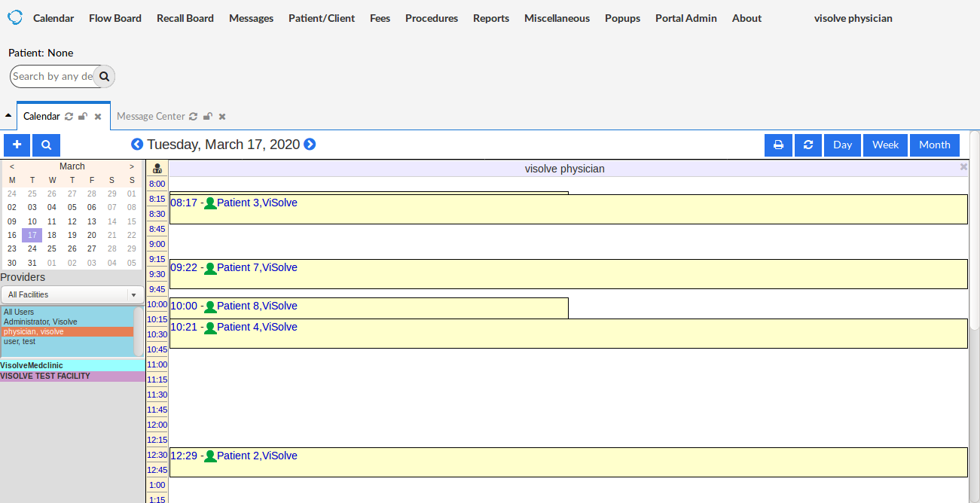
Task: Click the 11:00 time slot link
Action: (157, 364)
